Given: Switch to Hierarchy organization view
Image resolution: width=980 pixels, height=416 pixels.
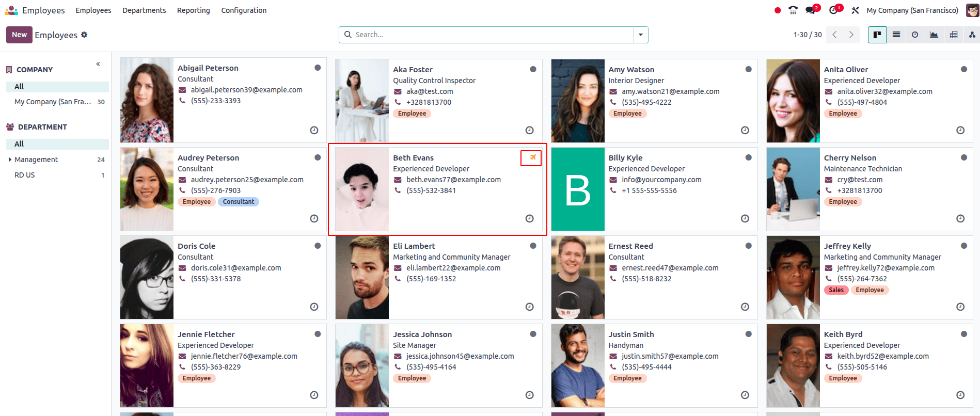Looking at the screenshot, I should 972,35.
